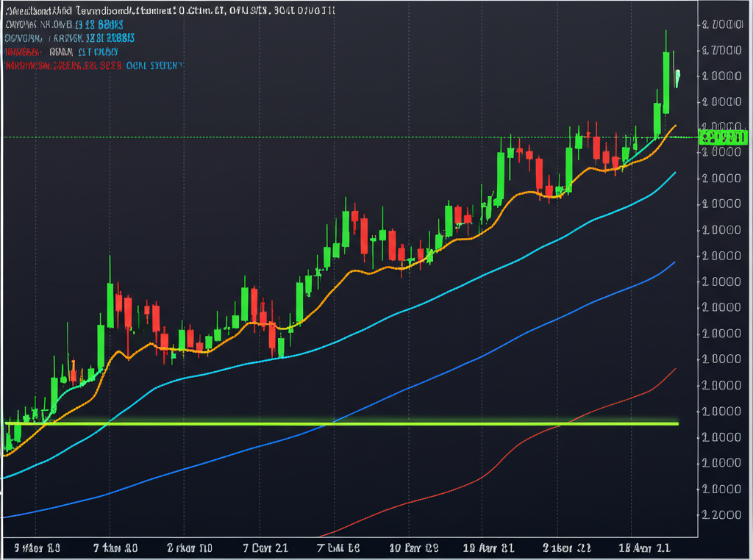Click the pale green final candle
This screenshot has width=753, height=560.
[677, 76]
